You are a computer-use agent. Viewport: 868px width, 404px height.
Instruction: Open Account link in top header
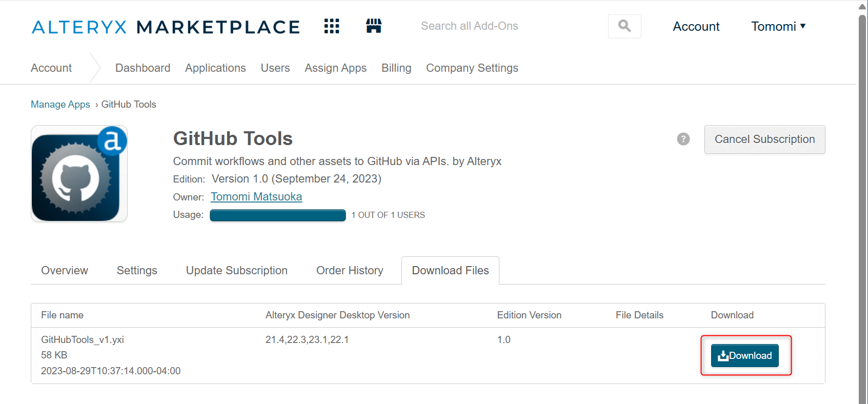coord(696,27)
